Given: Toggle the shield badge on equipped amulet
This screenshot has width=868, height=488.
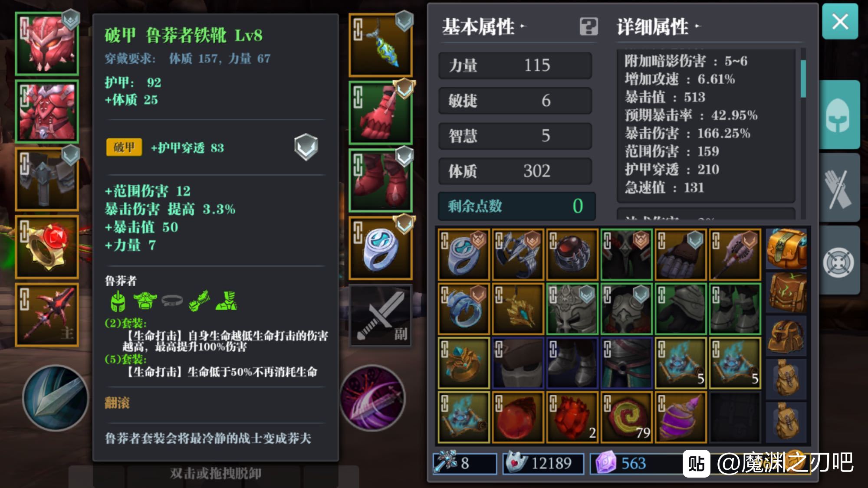Looking at the screenshot, I should (x=404, y=20).
